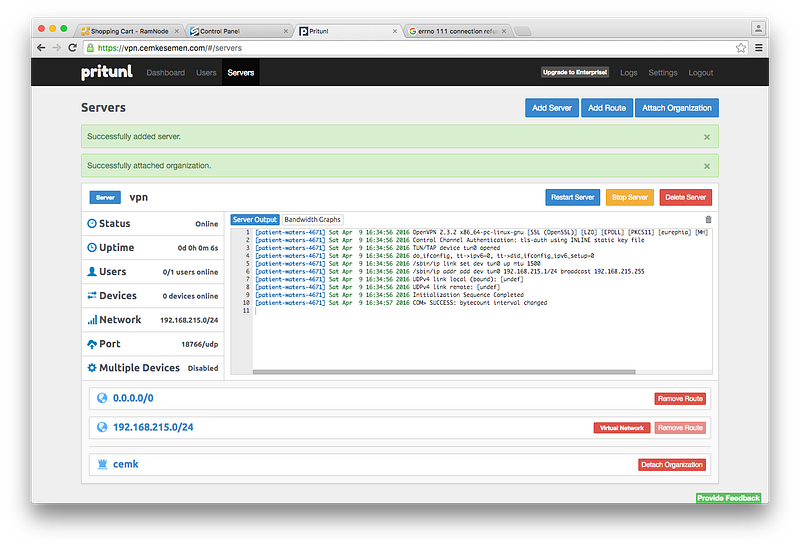Click the cemk organization crown icon
The image size is (800, 548).
(x=102, y=464)
